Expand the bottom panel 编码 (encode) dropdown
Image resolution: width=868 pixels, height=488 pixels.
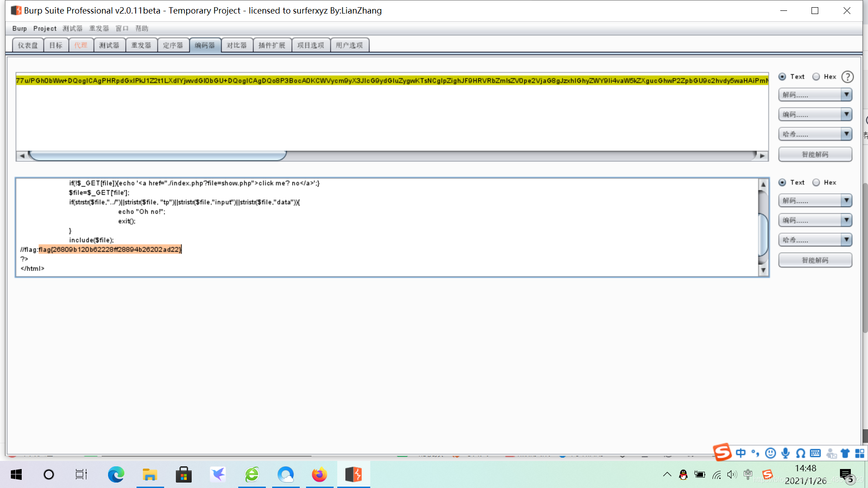815,221
